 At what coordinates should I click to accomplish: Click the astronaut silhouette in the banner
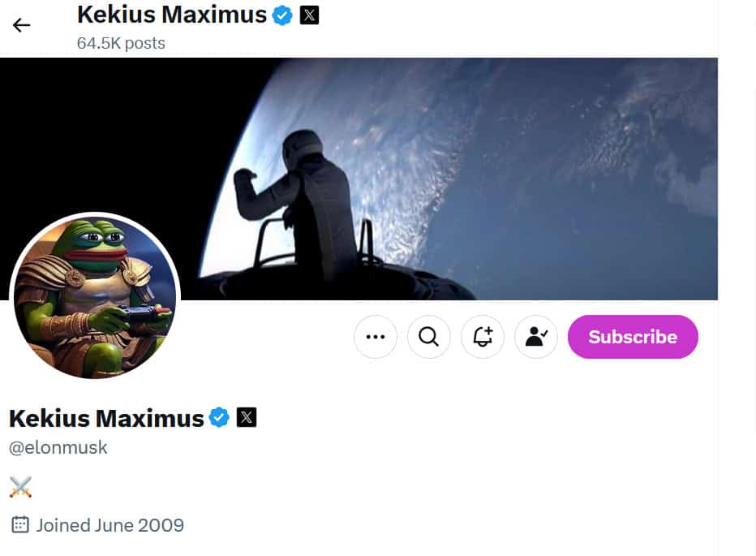[x=301, y=203]
